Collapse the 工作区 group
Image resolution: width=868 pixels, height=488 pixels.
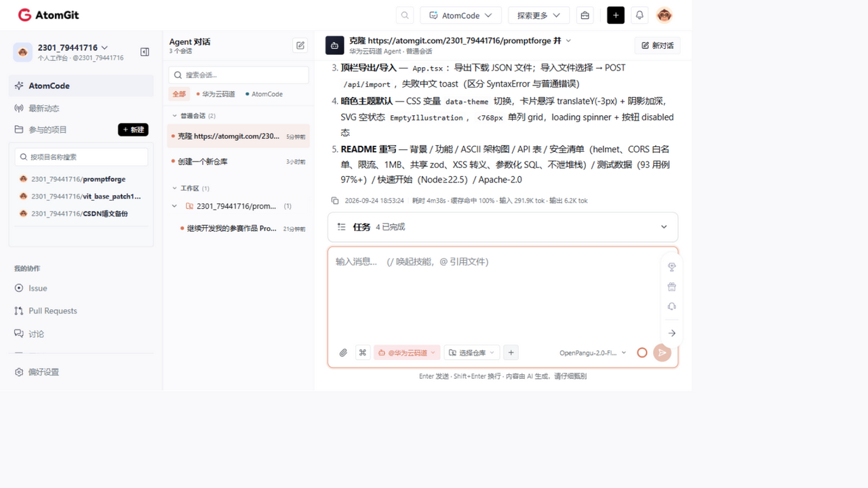[x=175, y=188]
